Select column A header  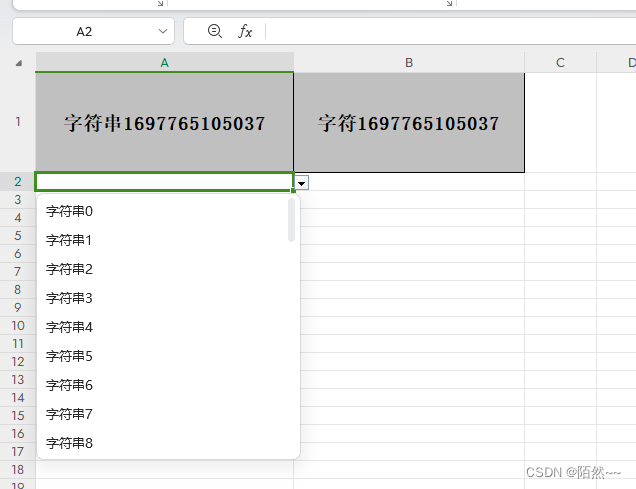point(164,62)
